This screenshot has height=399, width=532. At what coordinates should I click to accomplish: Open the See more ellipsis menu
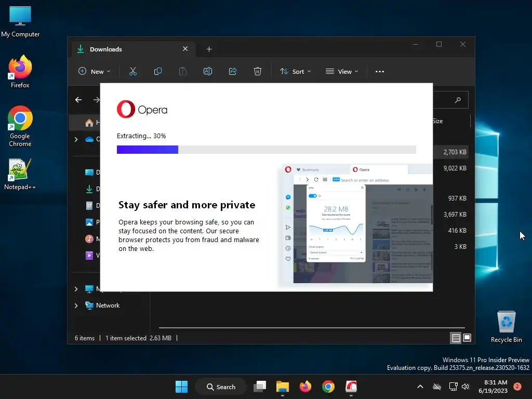(x=380, y=72)
